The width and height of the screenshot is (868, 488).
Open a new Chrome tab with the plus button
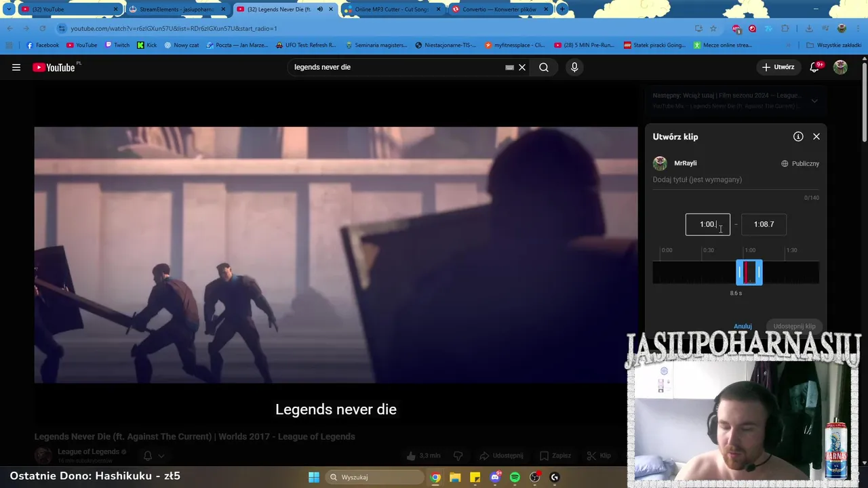click(562, 9)
